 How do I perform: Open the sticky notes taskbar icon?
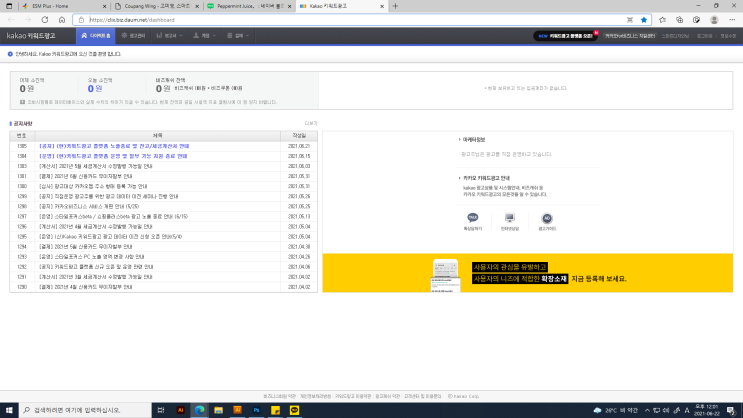point(275,410)
